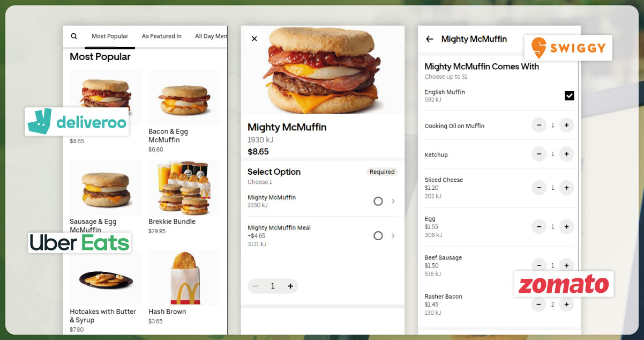Decrease the order quantity in the item panel
Image resolution: width=644 pixels, height=340 pixels.
tap(256, 286)
